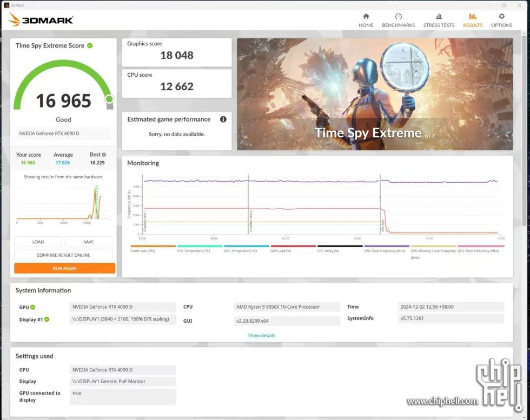Click Your score 16 965 value
This screenshot has width=530, height=420.
[28, 163]
